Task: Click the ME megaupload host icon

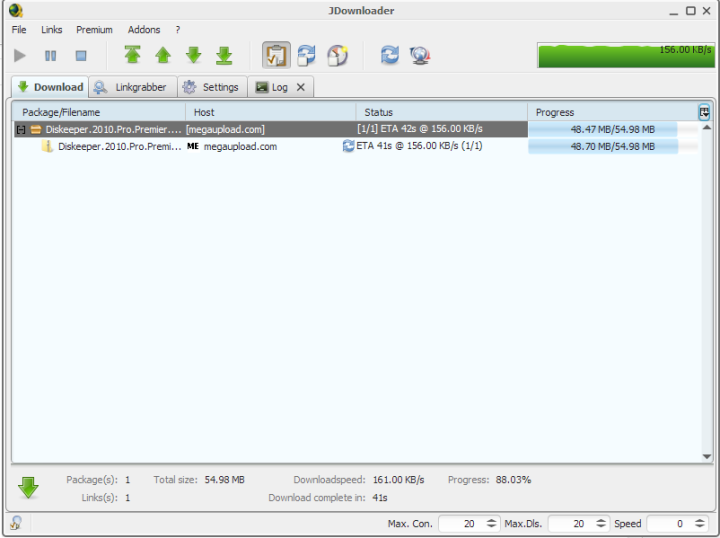Action: 193,146
